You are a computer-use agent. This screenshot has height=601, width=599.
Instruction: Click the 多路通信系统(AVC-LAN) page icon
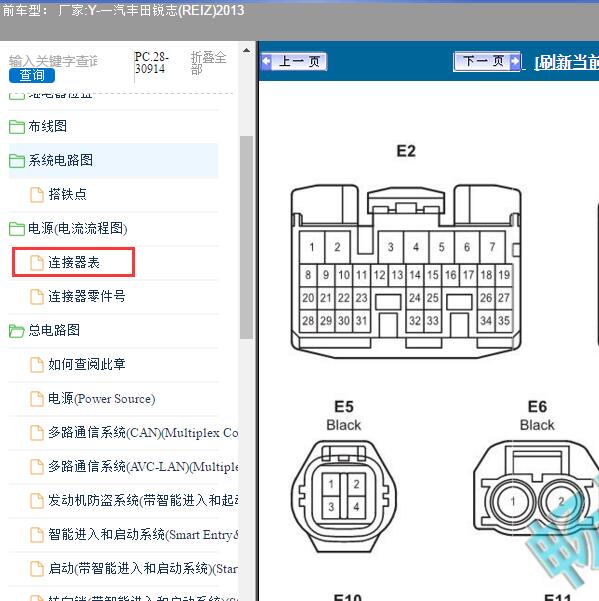(x=37, y=467)
